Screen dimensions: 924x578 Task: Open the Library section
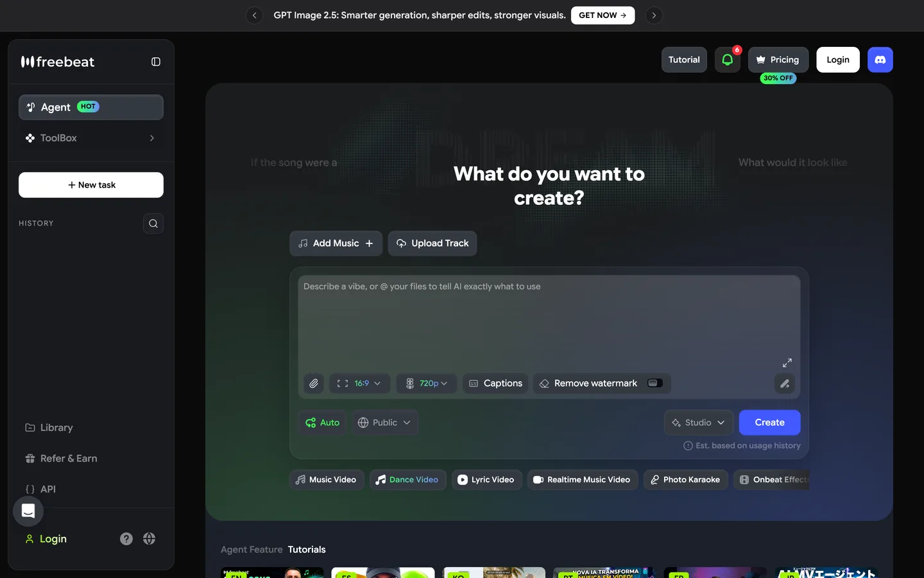coord(91,428)
